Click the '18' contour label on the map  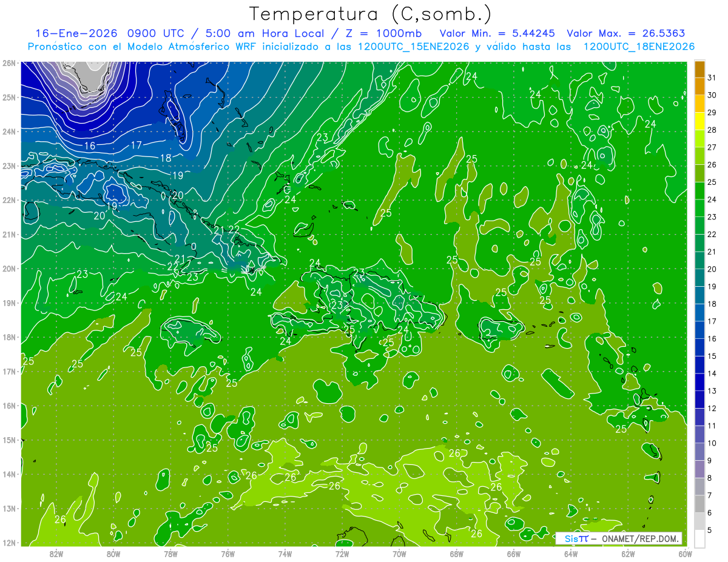[x=166, y=158]
